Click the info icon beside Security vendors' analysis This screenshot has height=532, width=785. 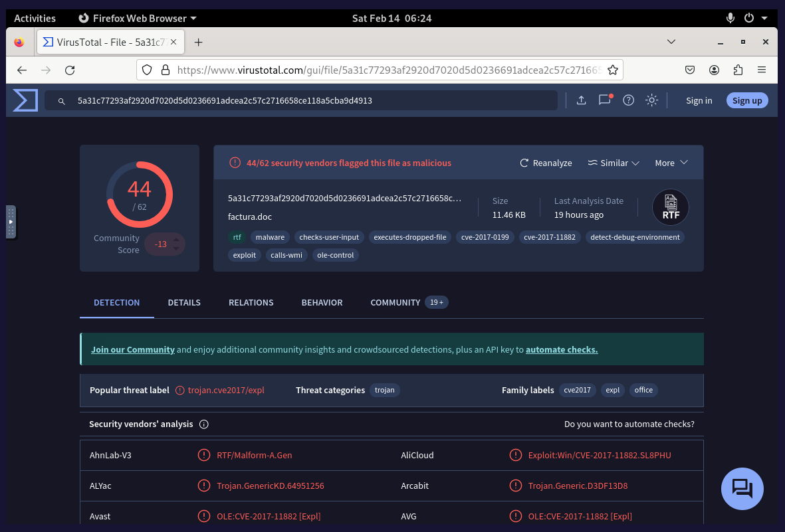click(204, 424)
